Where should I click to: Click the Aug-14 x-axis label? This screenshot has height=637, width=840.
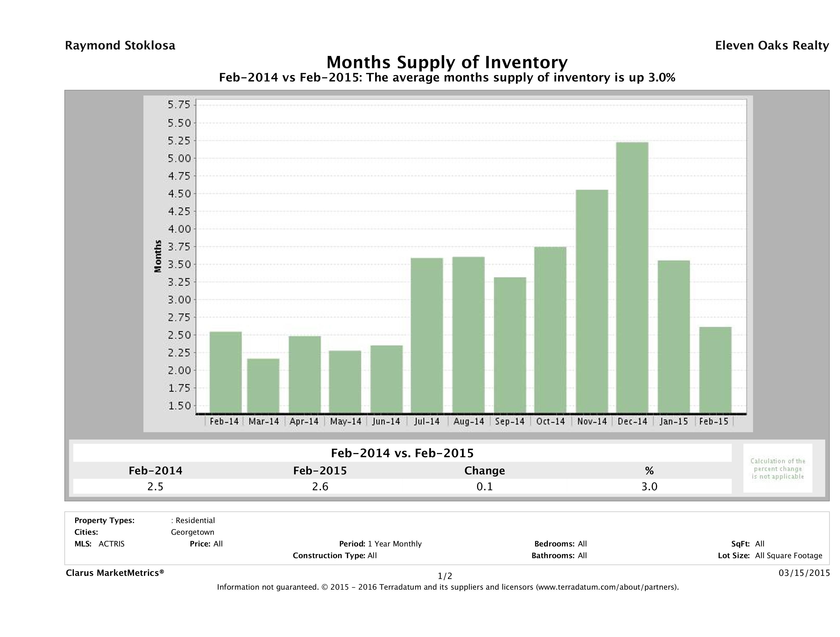click(x=469, y=421)
